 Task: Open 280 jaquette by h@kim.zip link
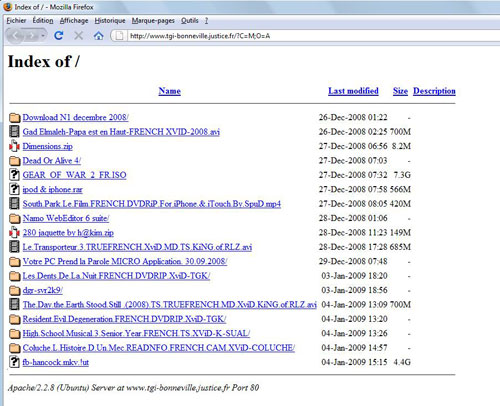(x=68, y=233)
